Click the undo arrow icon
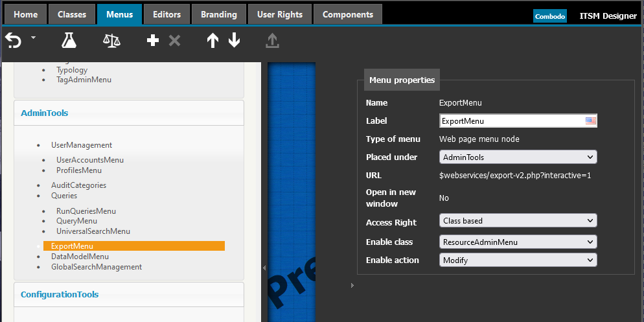Image resolution: width=644 pixels, height=322 pixels. (x=13, y=41)
